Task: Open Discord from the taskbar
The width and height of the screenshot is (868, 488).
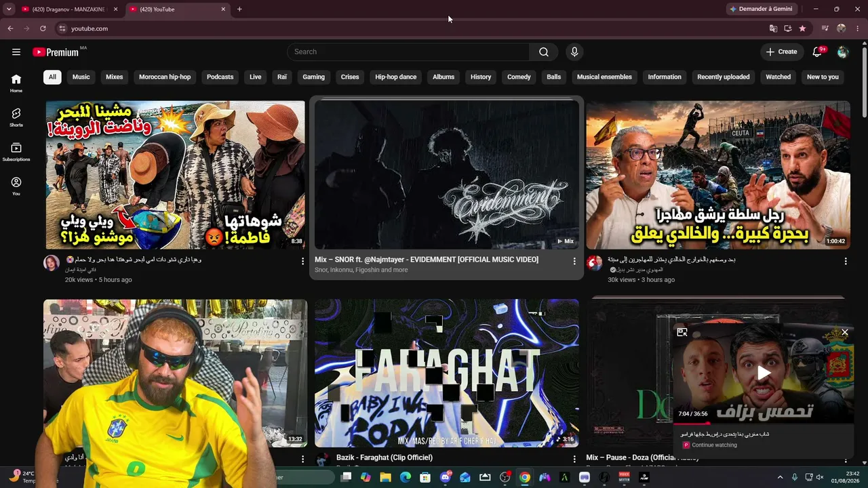Action: pyautogui.click(x=446, y=477)
